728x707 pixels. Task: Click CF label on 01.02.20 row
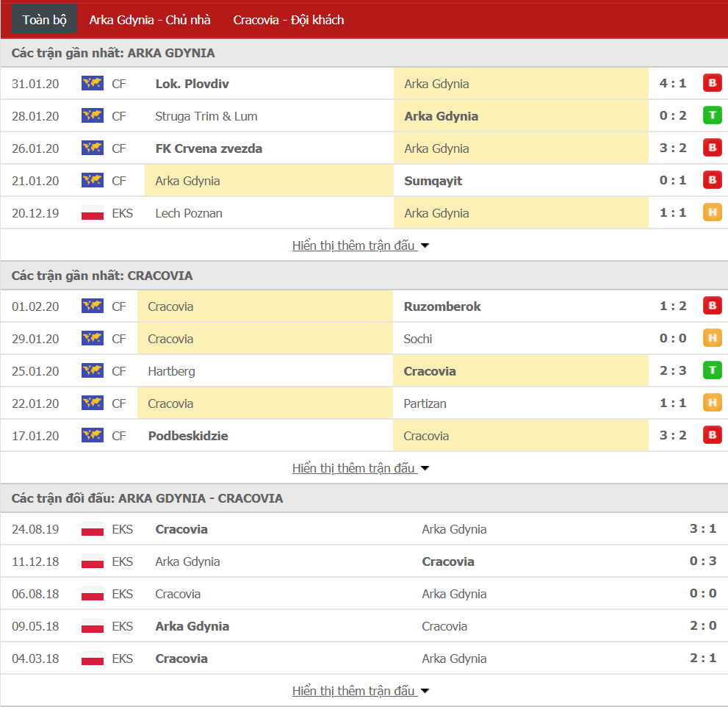tap(119, 306)
